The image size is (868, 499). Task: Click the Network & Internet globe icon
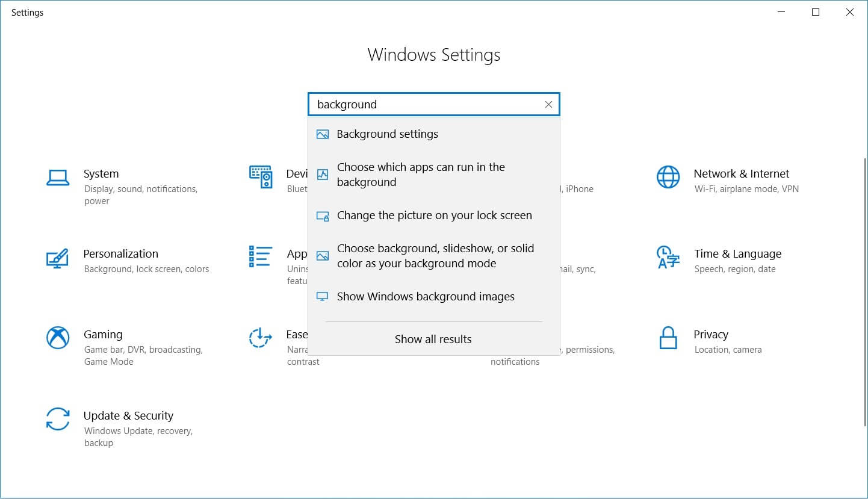pos(668,178)
